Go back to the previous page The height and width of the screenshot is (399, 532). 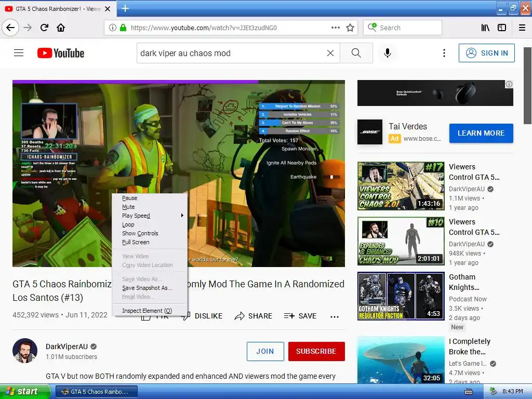[x=10, y=28]
